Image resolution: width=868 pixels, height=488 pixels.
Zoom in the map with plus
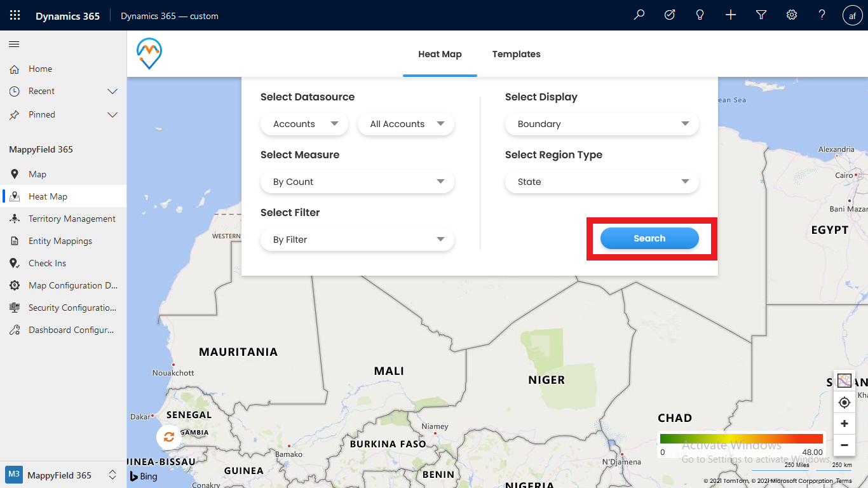point(844,424)
